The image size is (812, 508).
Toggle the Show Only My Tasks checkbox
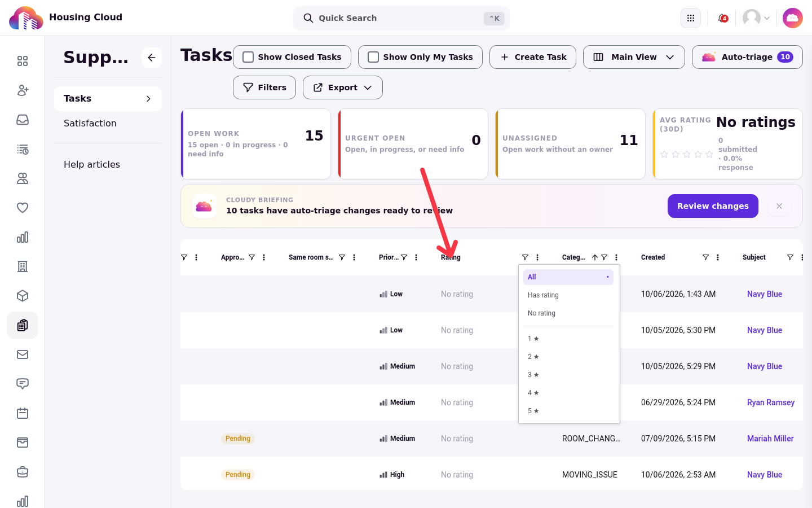point(373,57)
